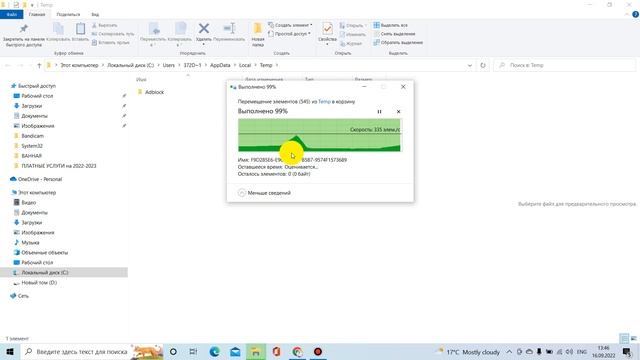Open quick access toolbar customize dropdown arrow

point(32,5)
